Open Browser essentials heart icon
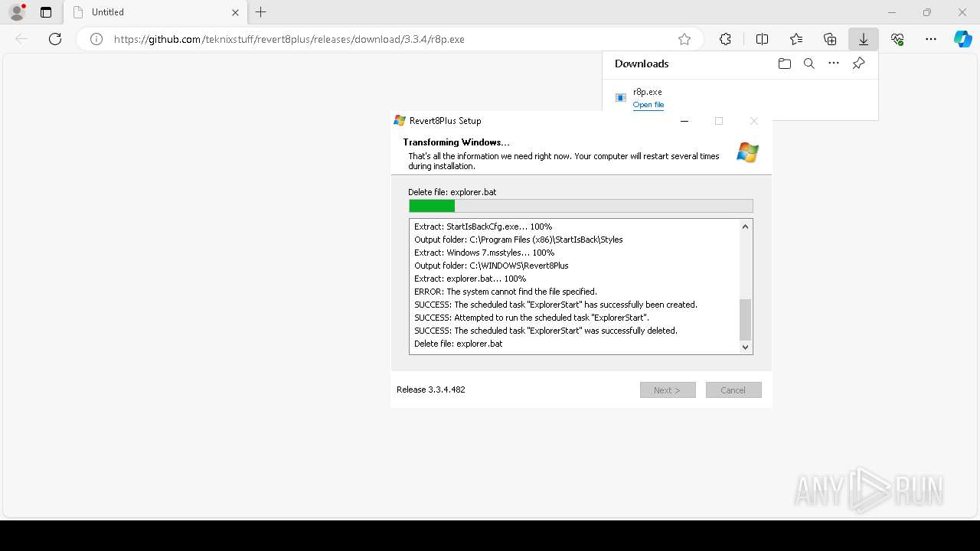Screen dimensions: 980x551 click(897, 39)
